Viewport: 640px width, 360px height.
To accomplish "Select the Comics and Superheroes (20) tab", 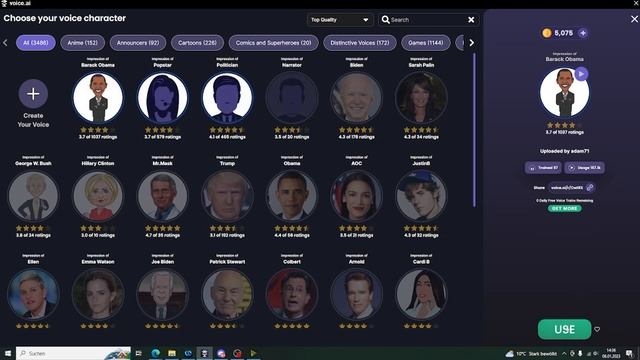I will [x=273, y=43].
